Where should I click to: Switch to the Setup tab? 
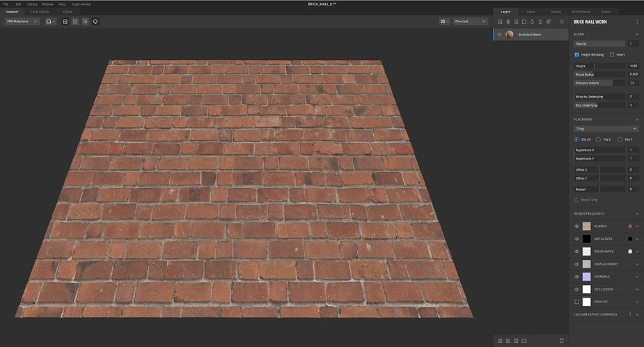(531, 12)
